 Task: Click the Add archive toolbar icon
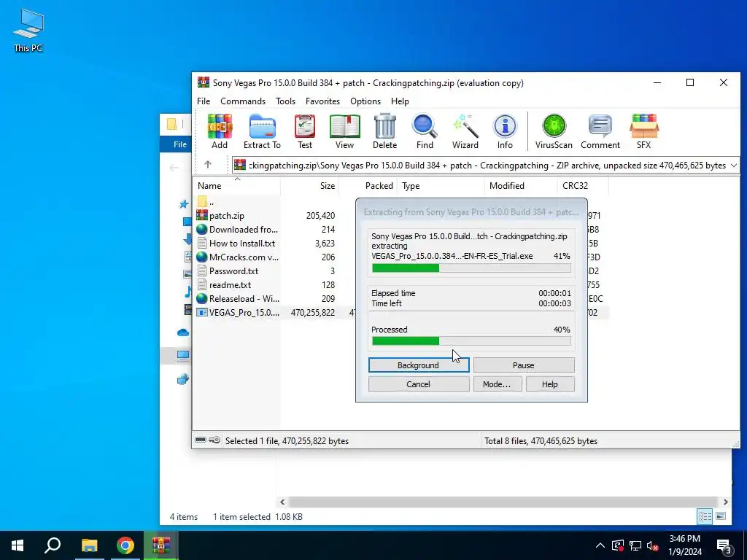pos(219,132)
